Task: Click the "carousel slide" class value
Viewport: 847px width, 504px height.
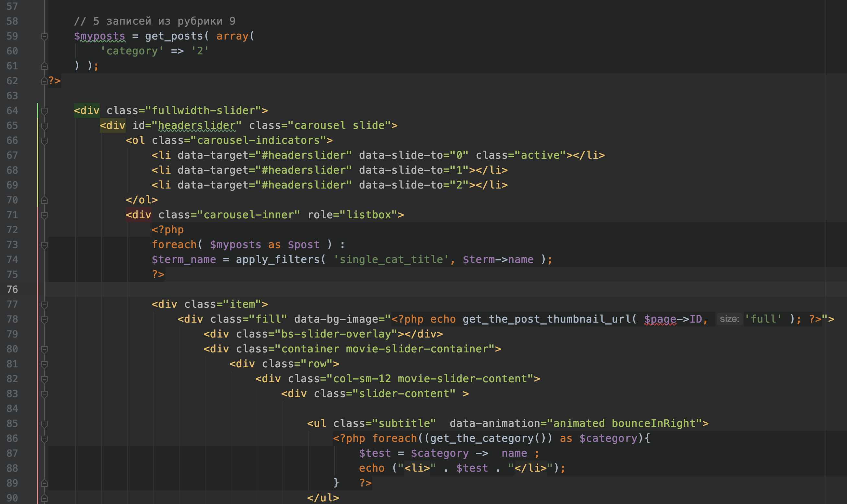Action: [x=340, y=125]
